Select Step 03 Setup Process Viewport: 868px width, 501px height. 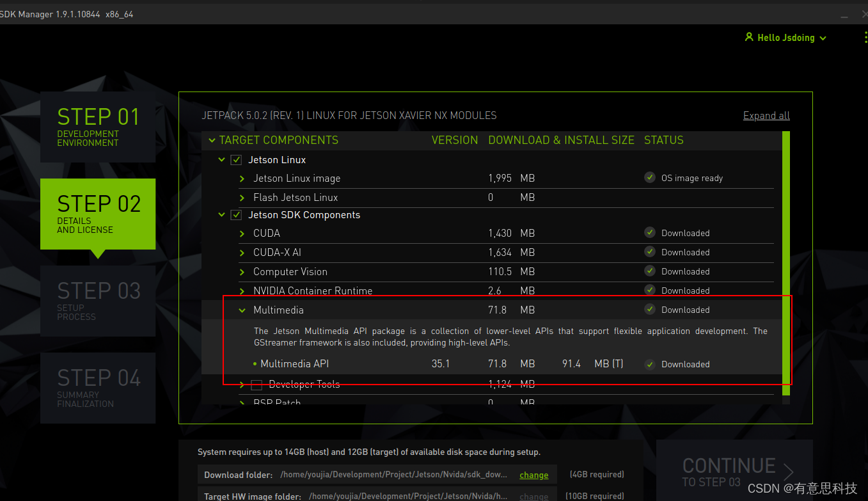(x=98, y=301)
